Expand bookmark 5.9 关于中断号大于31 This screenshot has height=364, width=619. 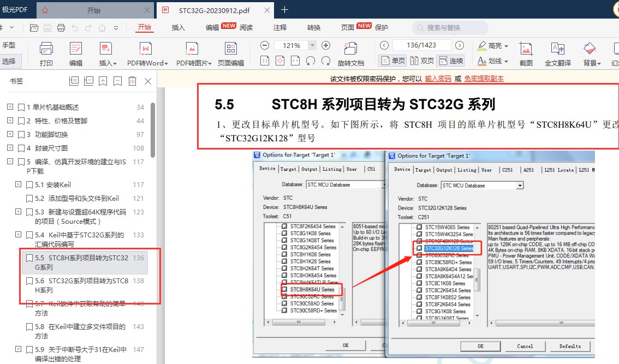pos(18,349)
